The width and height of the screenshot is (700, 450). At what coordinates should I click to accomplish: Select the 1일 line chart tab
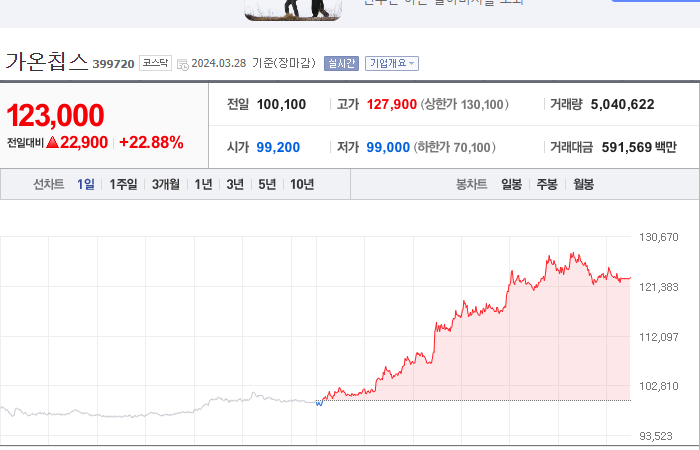pos(86,184)
